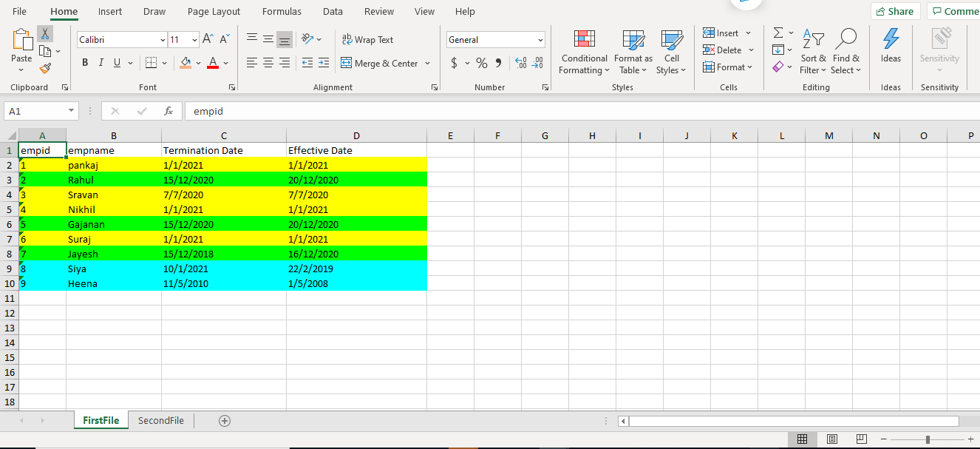This screenshot has height=449, width=980.
Task: Adjust the zoom slider handle
Action: pos(928,439)
